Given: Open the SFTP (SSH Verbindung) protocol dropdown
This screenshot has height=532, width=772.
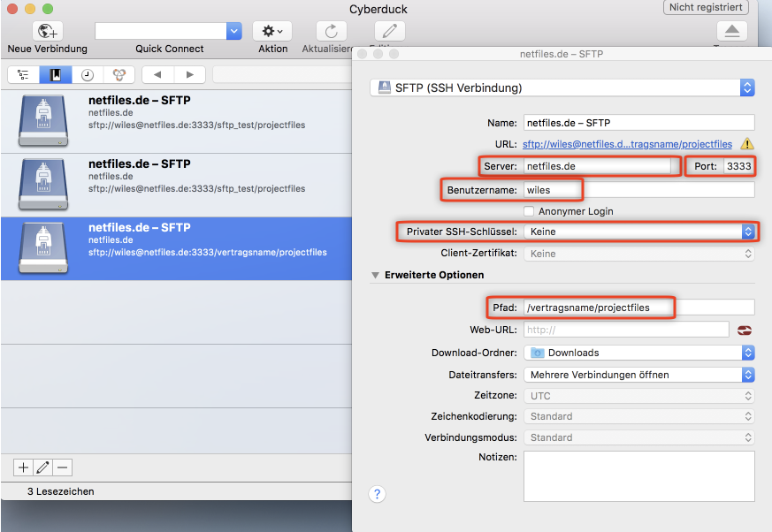Looking at the screenshot, I should [562, 87].
